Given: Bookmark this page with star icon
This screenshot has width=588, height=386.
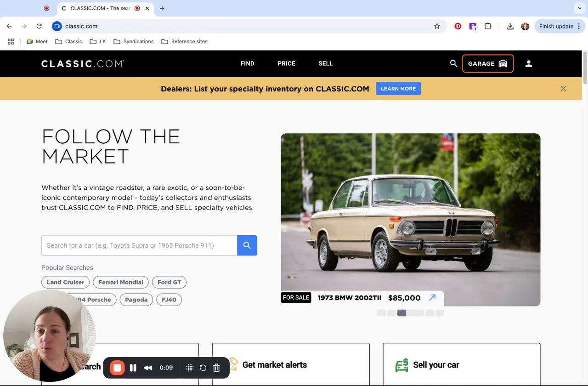Looking at the screenshot, I should tap(437, 26).
